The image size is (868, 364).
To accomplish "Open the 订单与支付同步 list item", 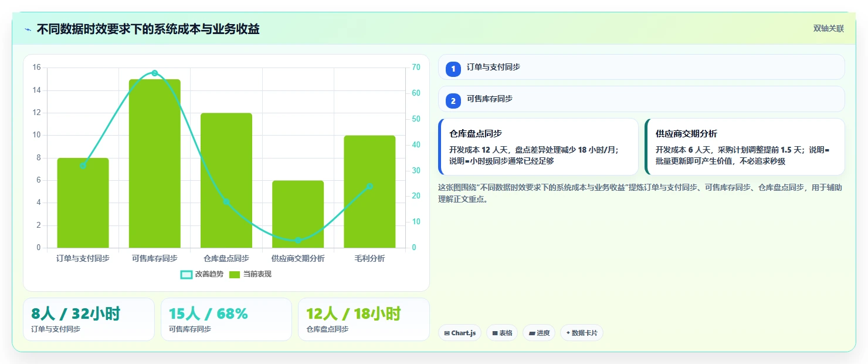I will (x=641, y=67).
